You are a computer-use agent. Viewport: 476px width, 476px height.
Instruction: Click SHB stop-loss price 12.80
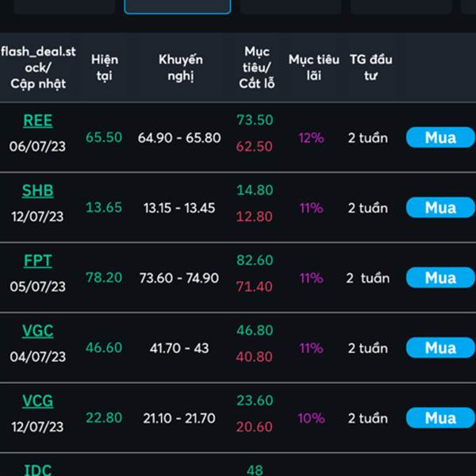[255, 217]
